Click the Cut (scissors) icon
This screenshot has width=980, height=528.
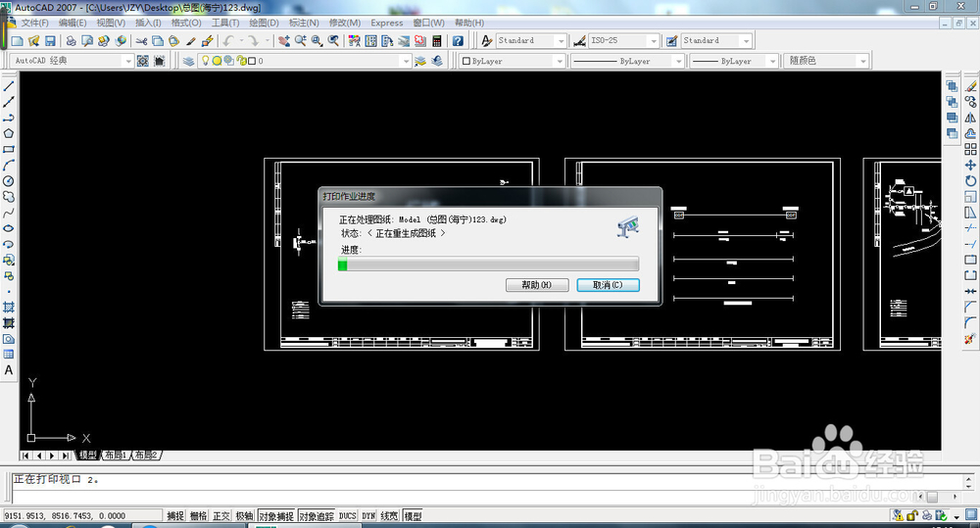[x=142, y=40]
